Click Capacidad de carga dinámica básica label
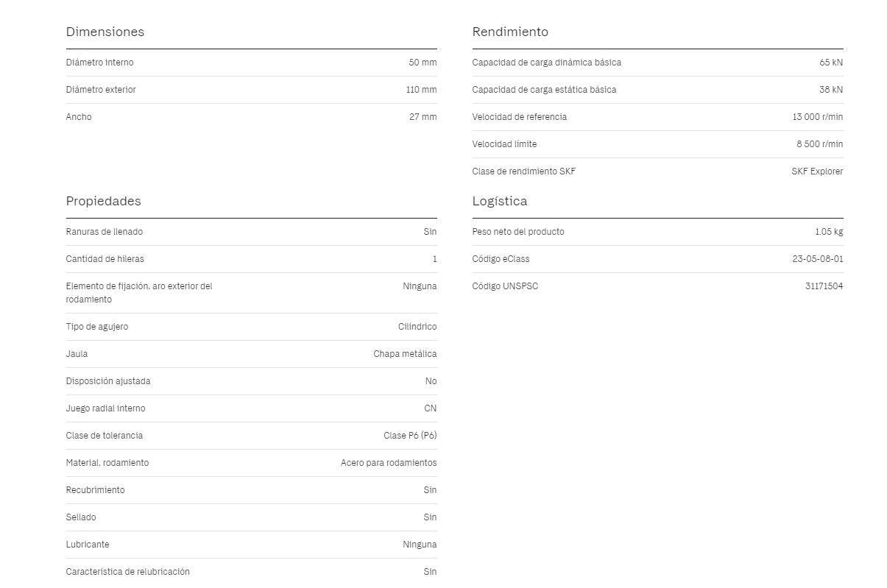887x588 pixels. [546, 63]
